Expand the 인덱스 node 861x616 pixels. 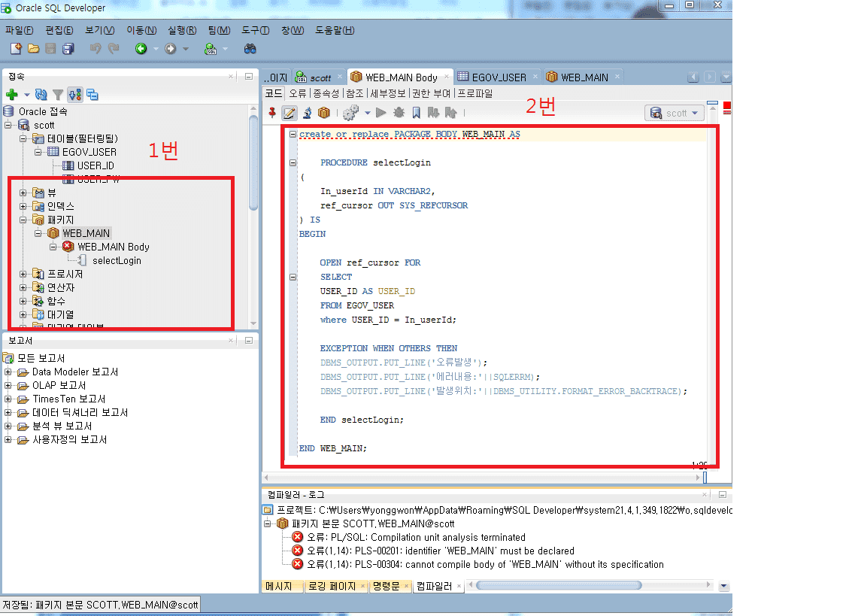(23, 206)
